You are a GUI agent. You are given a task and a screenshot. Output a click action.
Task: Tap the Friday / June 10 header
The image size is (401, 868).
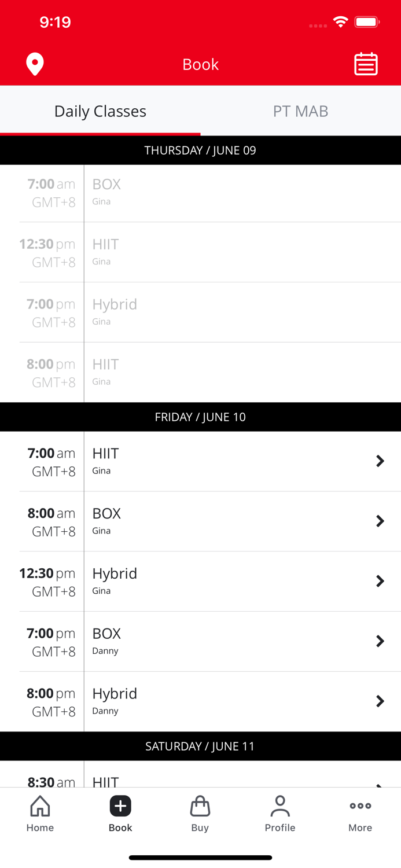(x=200, y=417)
